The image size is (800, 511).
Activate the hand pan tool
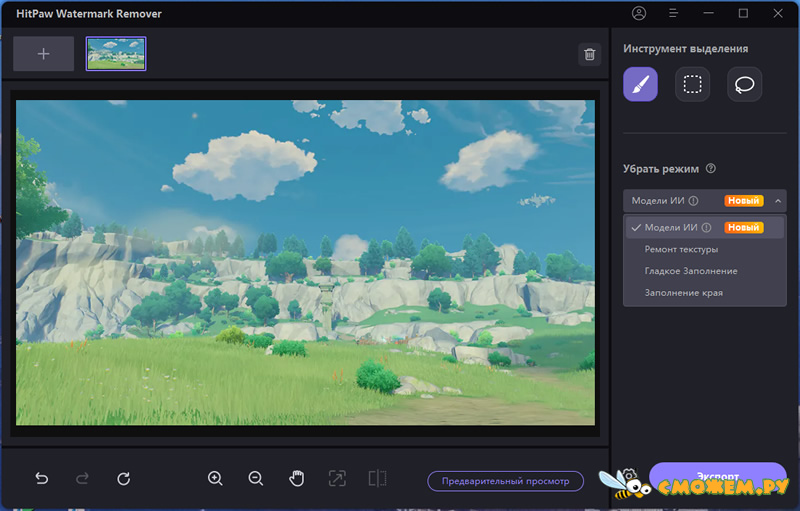(296, 478)
